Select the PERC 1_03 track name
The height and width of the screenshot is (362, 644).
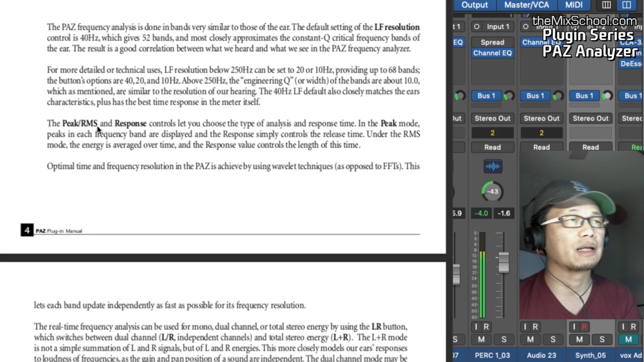click(492, 355)
